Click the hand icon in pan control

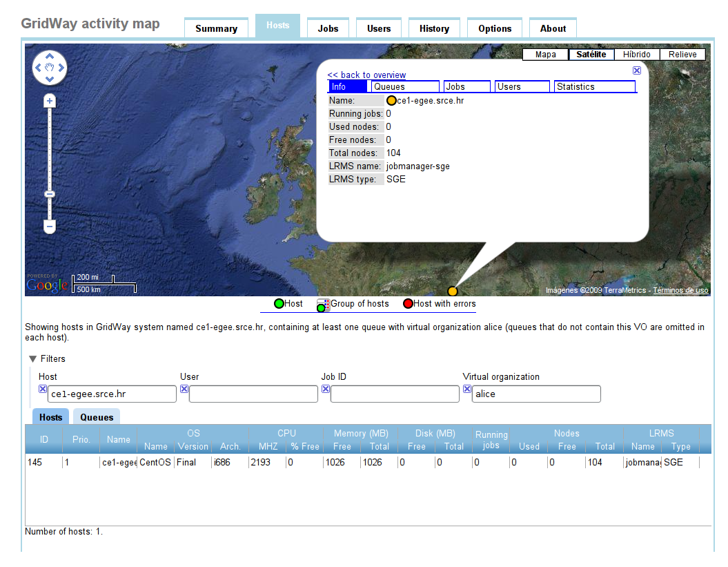tap(50, 68)
